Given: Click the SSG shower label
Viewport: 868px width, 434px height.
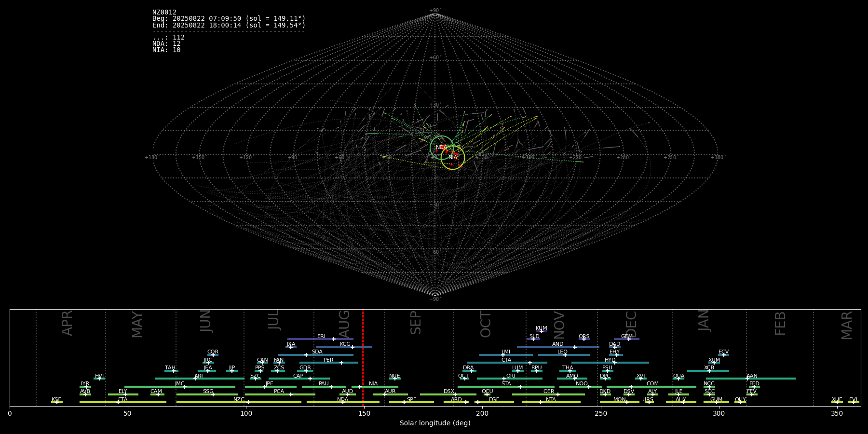Looking at the screenshot, I should pyautogui.click(x=208, y=392).
